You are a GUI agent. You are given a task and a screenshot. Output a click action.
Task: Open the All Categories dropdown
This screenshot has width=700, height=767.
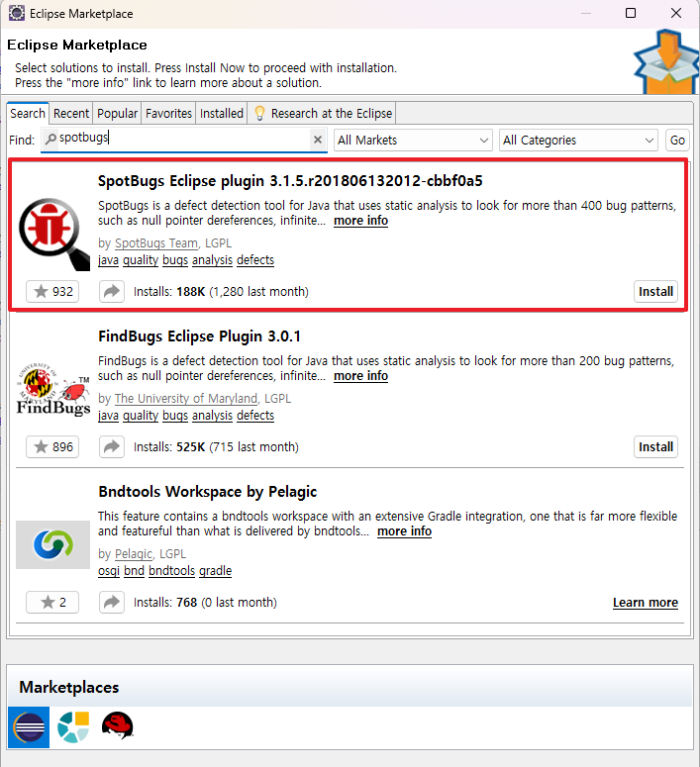(x=578, y=141)
